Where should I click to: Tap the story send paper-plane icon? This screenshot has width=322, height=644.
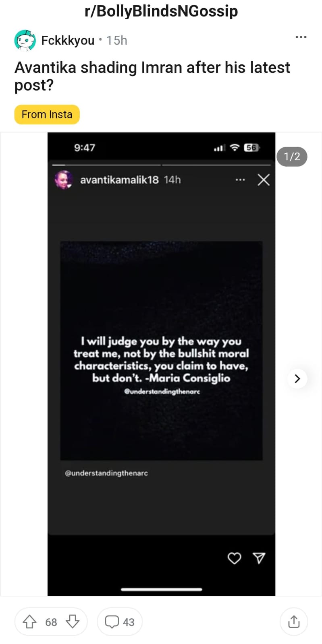pyautogui.click(x=259, y=558)
